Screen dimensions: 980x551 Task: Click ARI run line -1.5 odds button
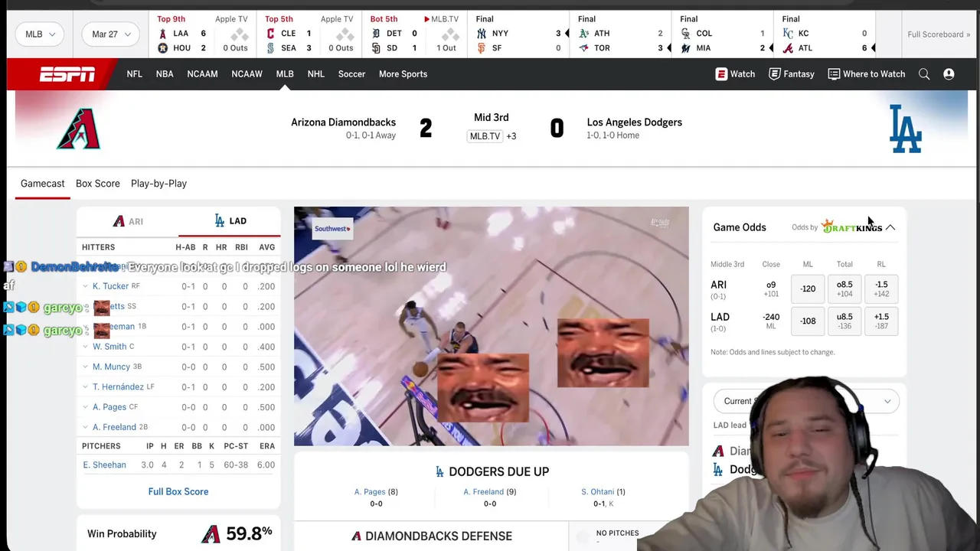[x=881, y=289]
